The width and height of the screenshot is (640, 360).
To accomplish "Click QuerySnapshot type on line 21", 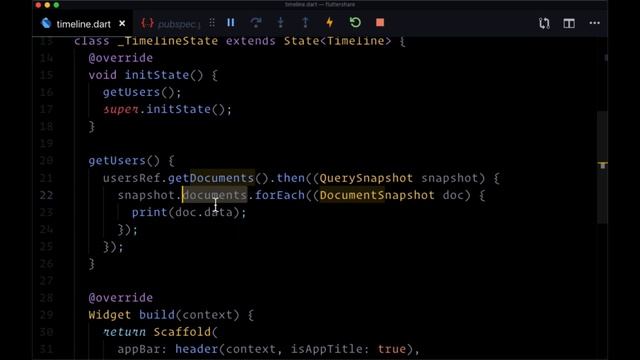I will 366,178.
